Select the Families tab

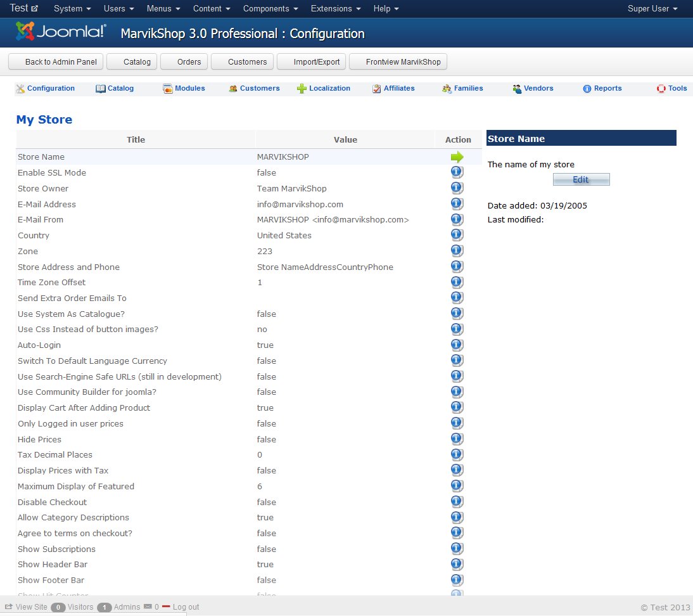tap(462, 89)
